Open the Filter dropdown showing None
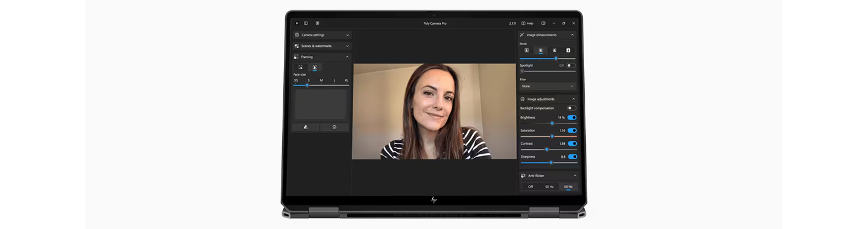This screenshot has height=229, width=868. coord(548,86)
